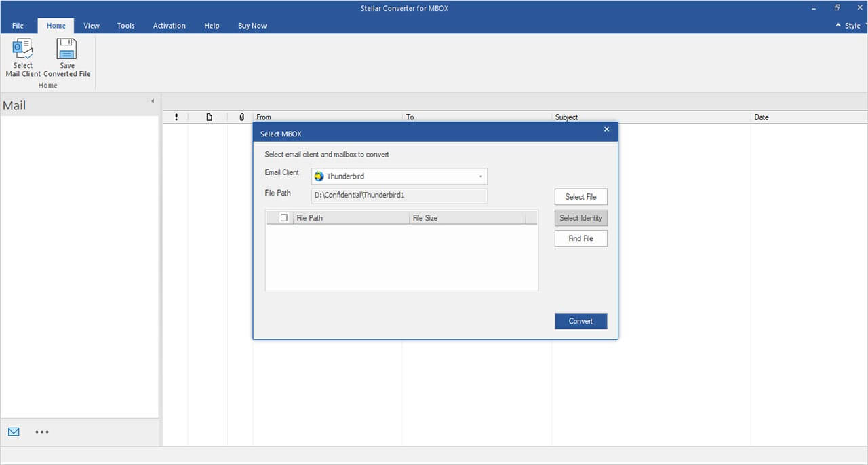The image size is (868, 465).
Task: Open the Email Client dropdown
Action: (481, 176)
